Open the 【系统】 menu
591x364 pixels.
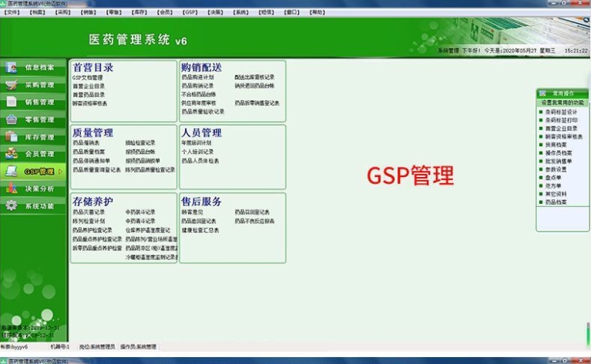click(241, 12)
